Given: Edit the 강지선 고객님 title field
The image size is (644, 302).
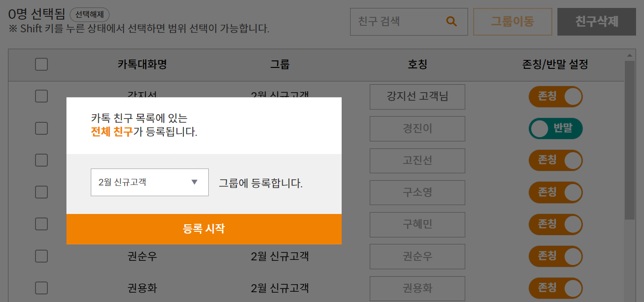Looking at the screenshot, I should tap(417, 97).
